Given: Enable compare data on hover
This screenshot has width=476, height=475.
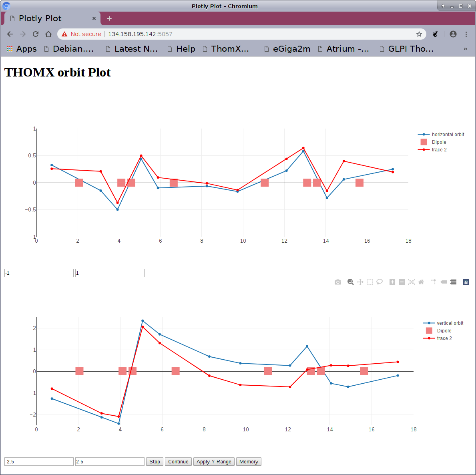Looking at the screenshot, I should click(453, 282).
